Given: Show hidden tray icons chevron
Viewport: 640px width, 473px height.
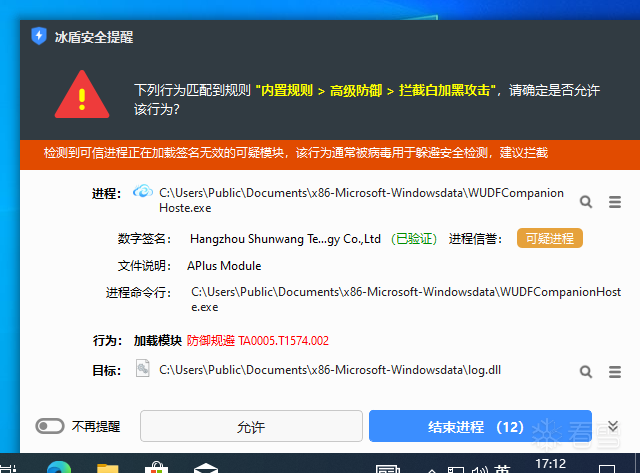Looking at the screenshot, I should pyautogui.click(x=432, y=470).
